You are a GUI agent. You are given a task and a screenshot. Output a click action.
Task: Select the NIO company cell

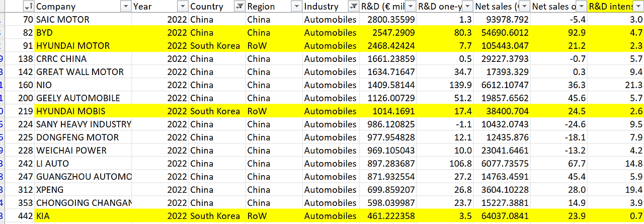coord(83,85)
